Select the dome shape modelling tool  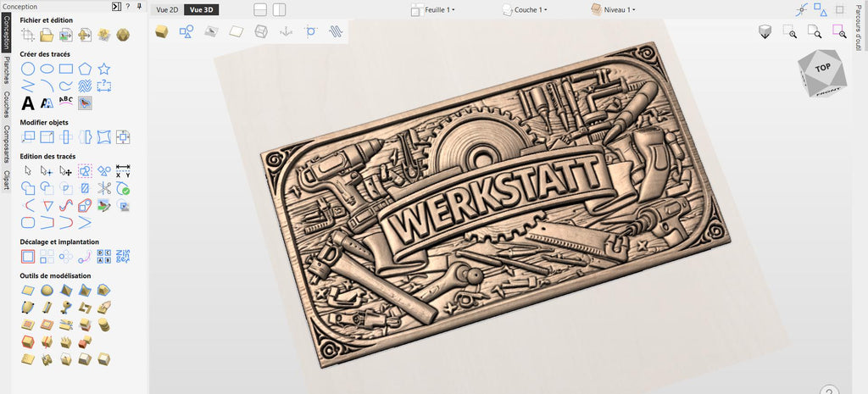click(47, 290)
